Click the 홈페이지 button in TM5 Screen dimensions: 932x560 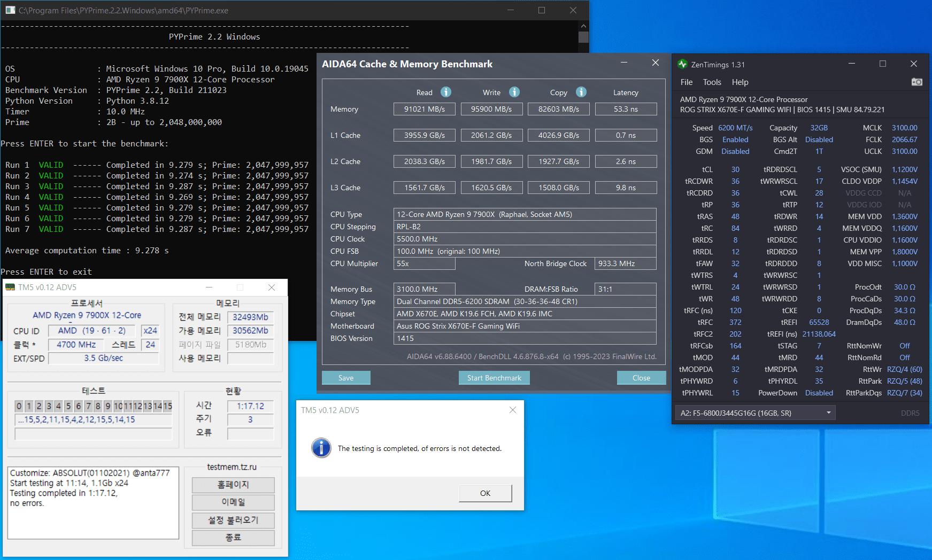pyautogui.click(x=233, y=485)
